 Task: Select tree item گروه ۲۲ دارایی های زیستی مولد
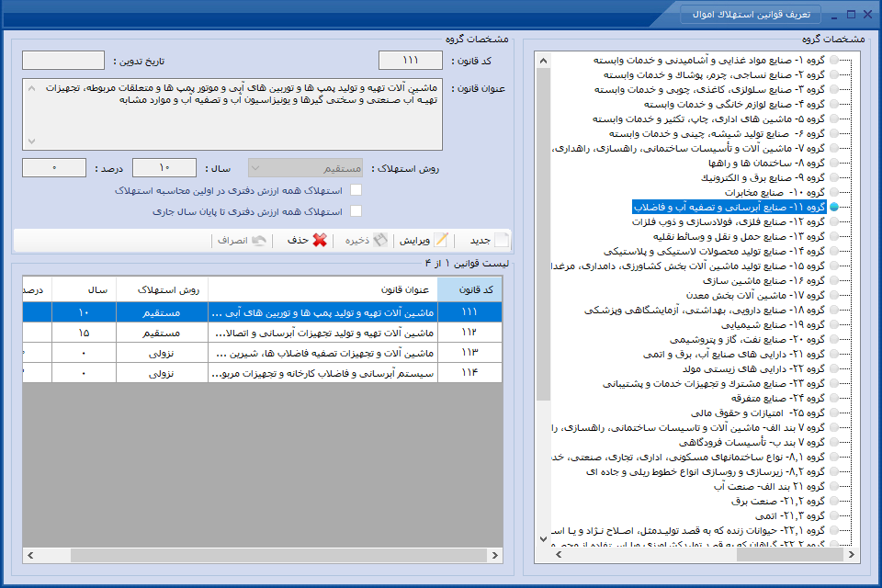(753, 369)
